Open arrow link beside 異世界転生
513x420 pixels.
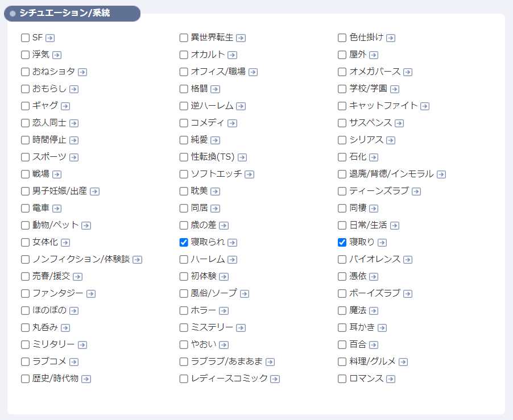pos(241,38)
